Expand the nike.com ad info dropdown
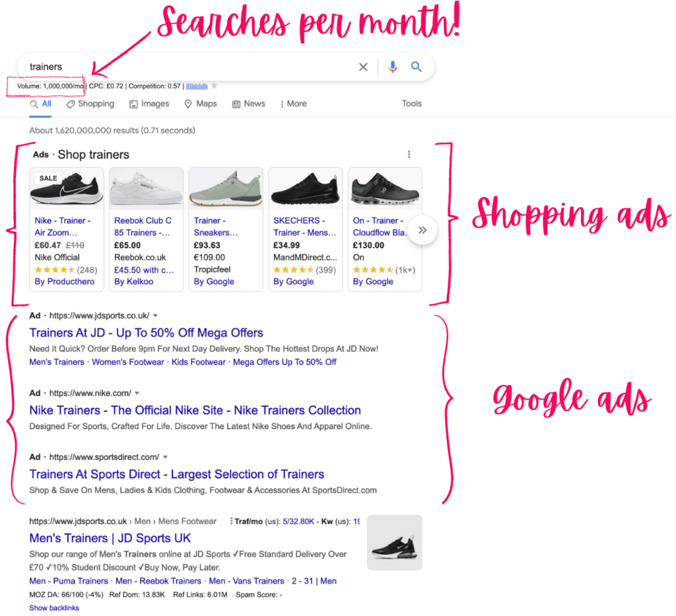Screen dimensions: 676x616 click(x=137, y=393)
